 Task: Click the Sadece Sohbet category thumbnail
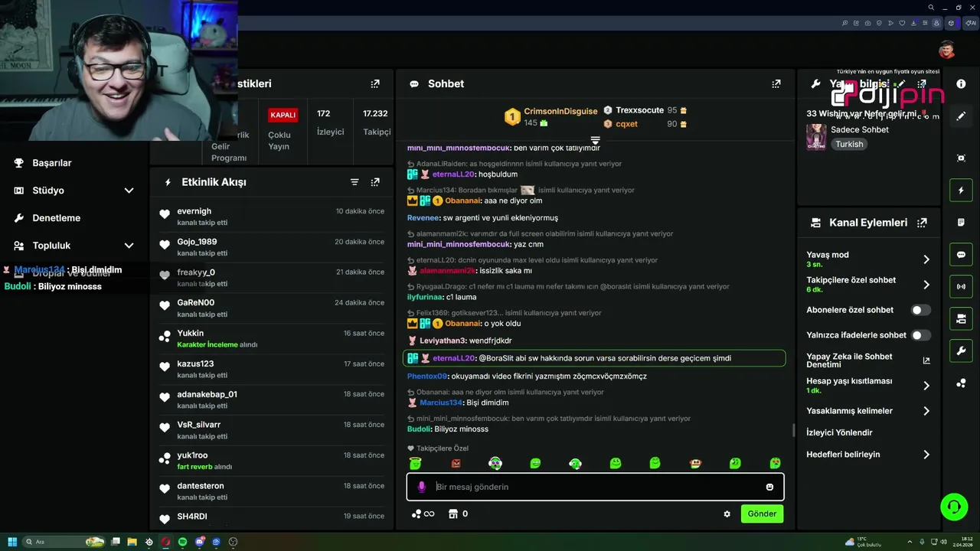point(816,137)
